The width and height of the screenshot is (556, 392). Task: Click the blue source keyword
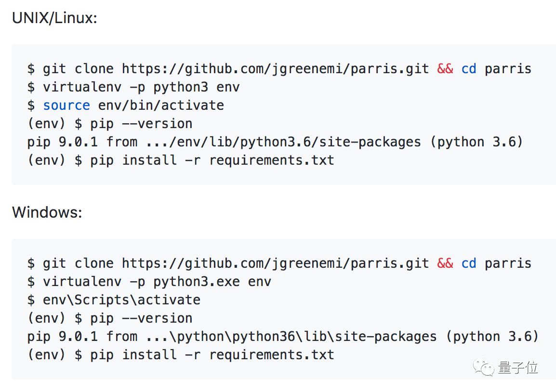click(x=66, y=105)
